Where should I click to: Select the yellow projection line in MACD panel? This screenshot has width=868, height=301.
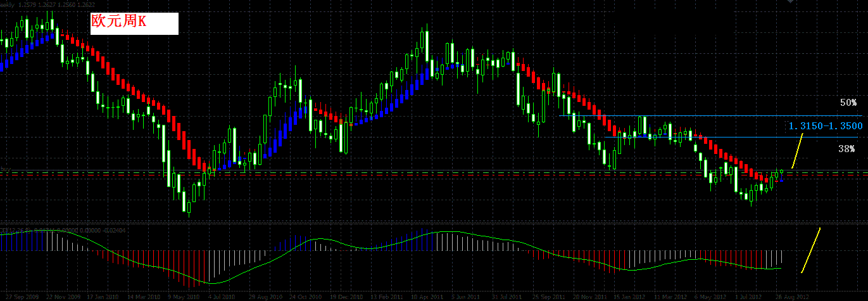tap(811, 250)
